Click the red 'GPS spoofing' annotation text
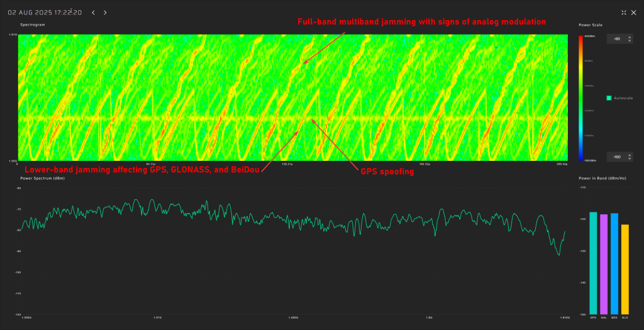Screen dimensions: 644x330 pos(387,171)
